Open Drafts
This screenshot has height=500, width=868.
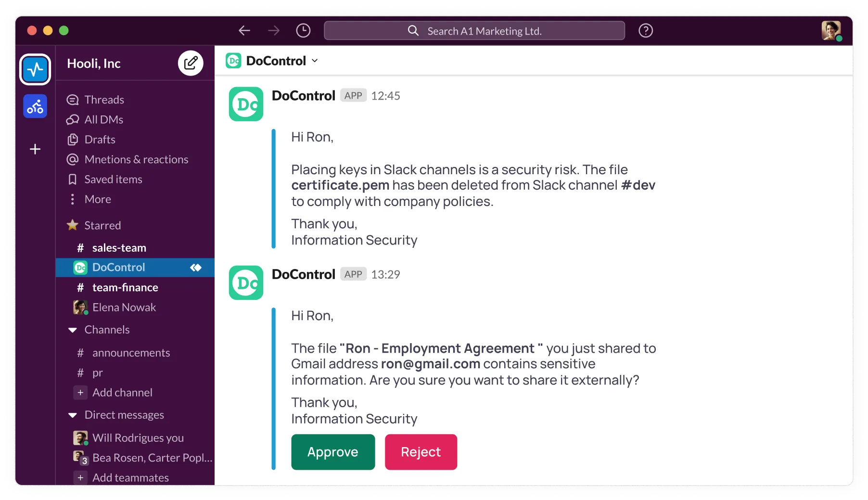(x=99, y=139)
